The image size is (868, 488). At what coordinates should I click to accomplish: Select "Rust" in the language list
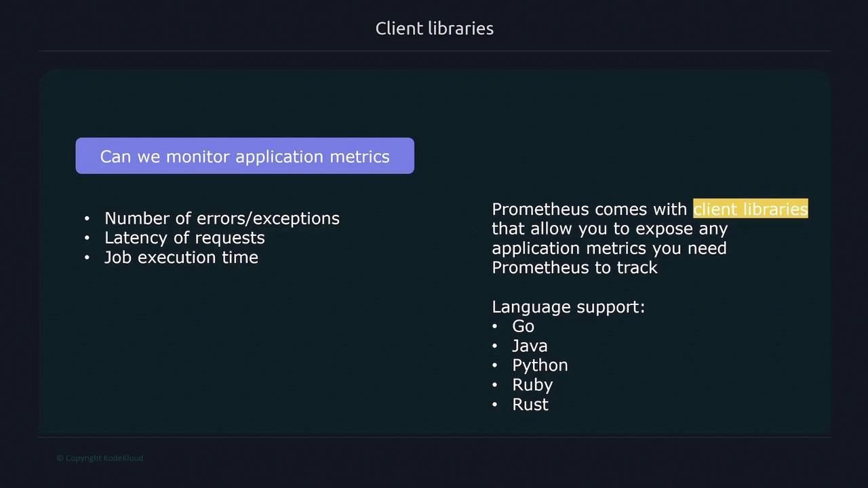pos(530,405)
